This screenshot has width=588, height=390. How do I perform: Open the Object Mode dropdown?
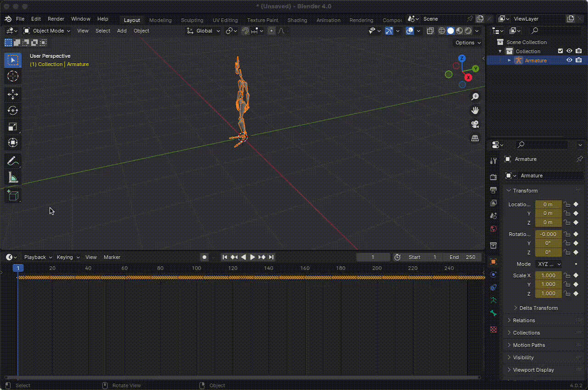(46, 31)
